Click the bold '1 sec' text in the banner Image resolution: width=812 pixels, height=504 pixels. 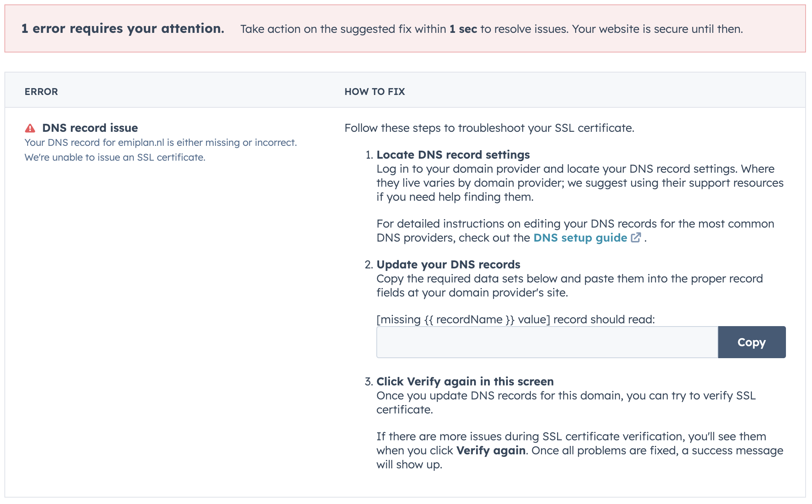click(x=463, y=29)
